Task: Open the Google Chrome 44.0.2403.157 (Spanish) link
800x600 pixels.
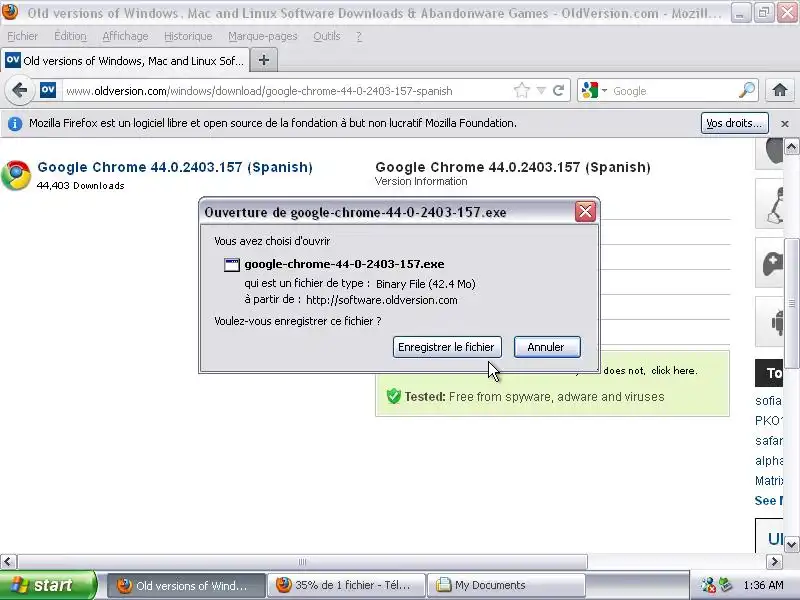Action: point(175,167)
